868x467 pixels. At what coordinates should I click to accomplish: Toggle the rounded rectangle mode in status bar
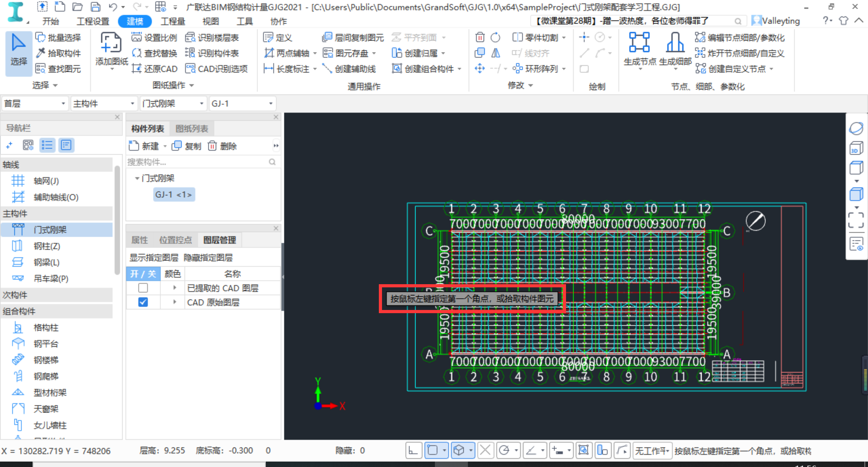pos(433,450)
